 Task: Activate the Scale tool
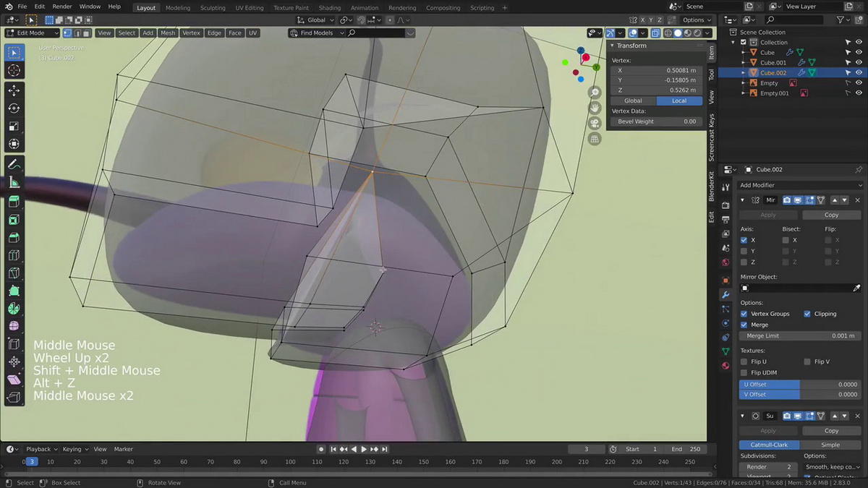[14, 126]
